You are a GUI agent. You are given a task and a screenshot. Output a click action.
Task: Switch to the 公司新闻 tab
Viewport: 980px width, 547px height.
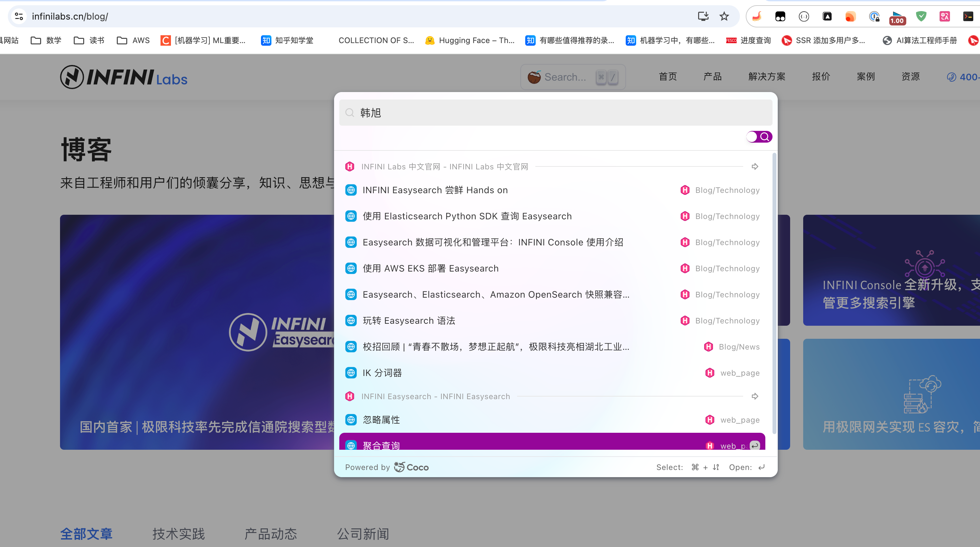pyautogui.click(x=362, y=534)
